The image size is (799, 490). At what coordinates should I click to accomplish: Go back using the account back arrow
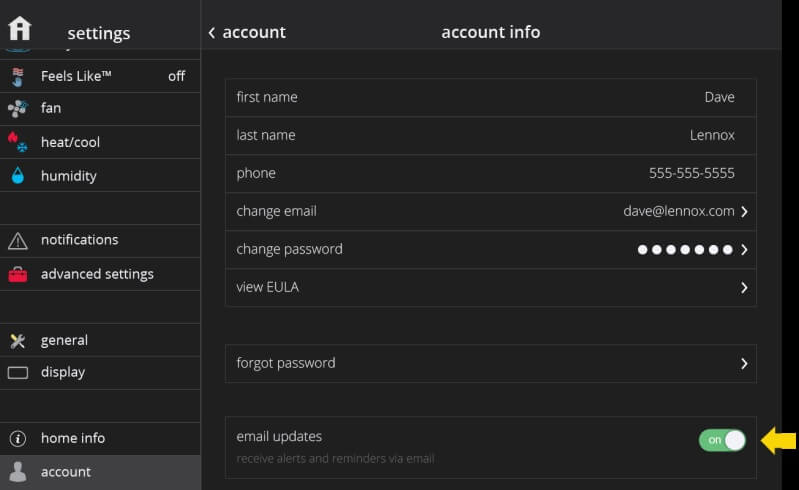click(x=212, y=33)
